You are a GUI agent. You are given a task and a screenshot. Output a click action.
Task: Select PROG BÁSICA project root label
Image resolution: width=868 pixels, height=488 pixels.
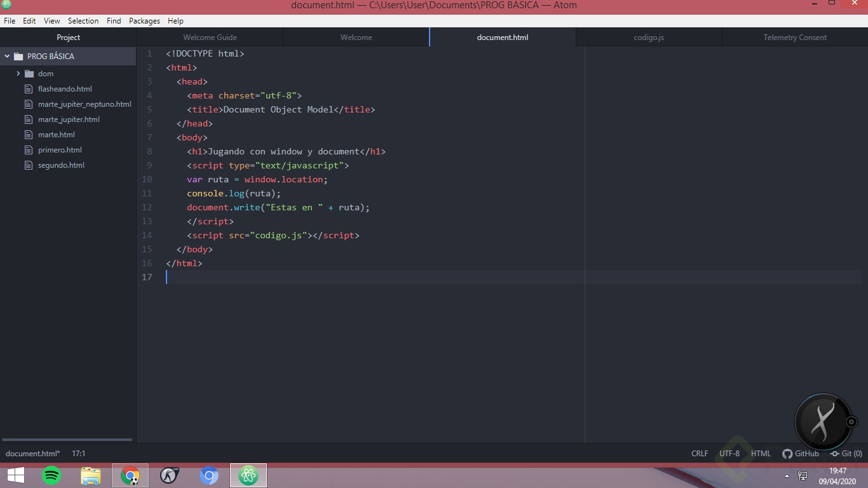(x=51, y=57)
